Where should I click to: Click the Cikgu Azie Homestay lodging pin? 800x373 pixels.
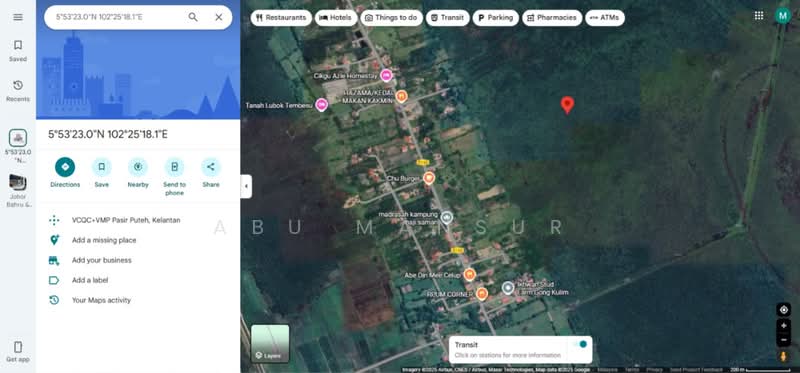(x=386, y=76)
